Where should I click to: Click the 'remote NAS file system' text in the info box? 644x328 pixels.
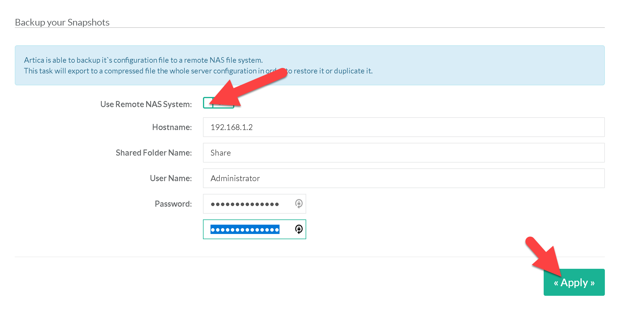pyautogui.click(x=223, y=60)
